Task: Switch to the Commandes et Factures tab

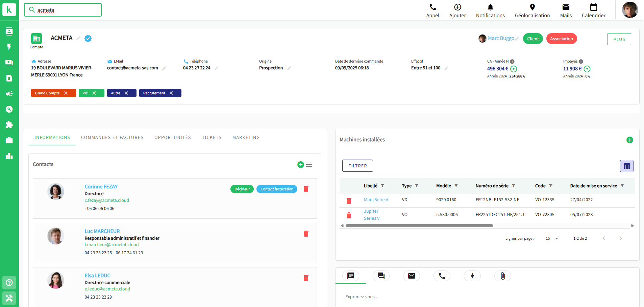Action: [112, 138]
